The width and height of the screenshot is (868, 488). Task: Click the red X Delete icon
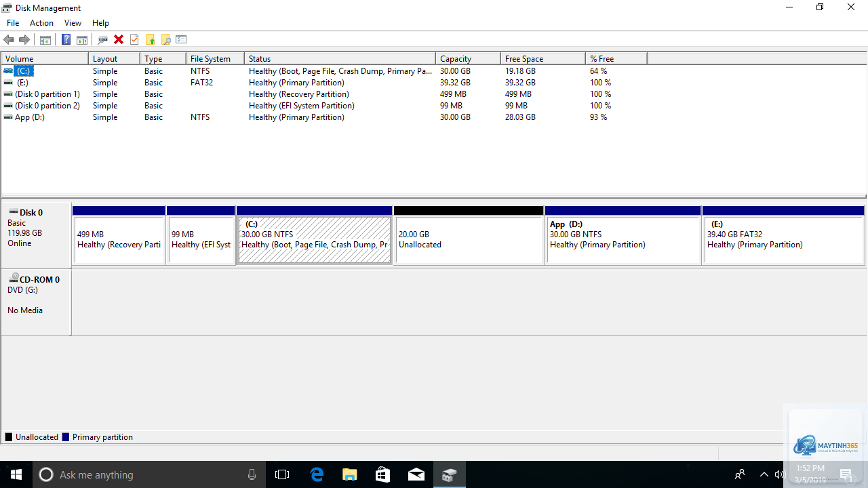(119, 40)
